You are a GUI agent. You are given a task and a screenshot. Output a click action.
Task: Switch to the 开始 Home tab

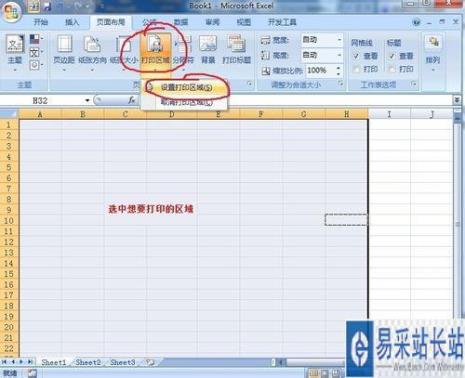coord(41,22)
